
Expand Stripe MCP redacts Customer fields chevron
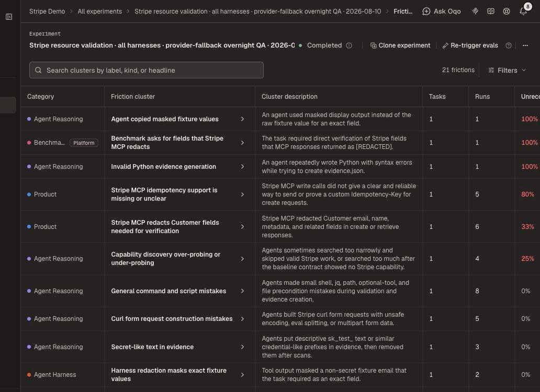tap(242, 227)
